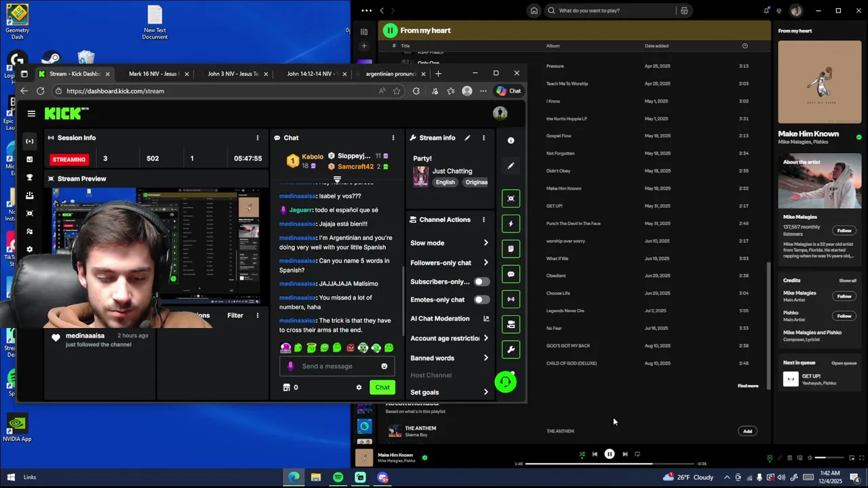Viewport: 868px width, 488px height.
Task: Open the trophy achievements icon in Kick sidebar
Action: pyautogui.click(x=29, y=178)
